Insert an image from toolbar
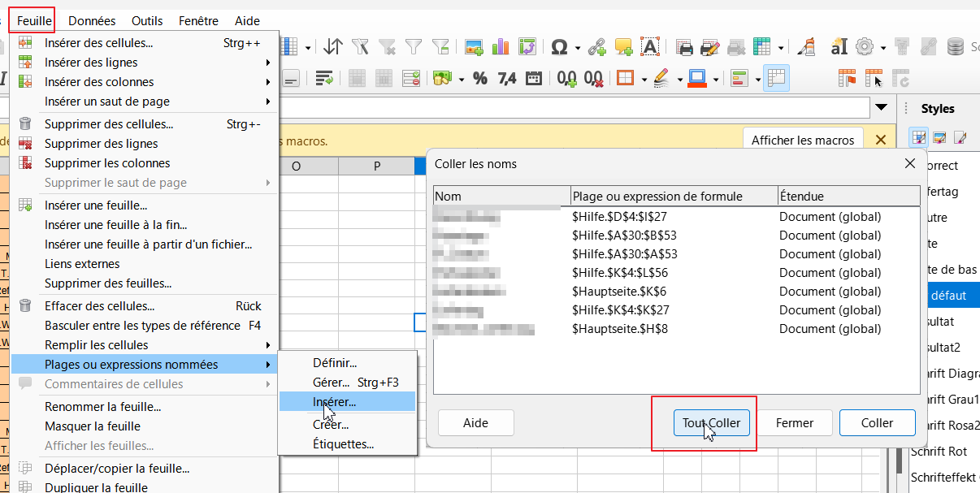980x493 pixels. (x=474, y=47)
